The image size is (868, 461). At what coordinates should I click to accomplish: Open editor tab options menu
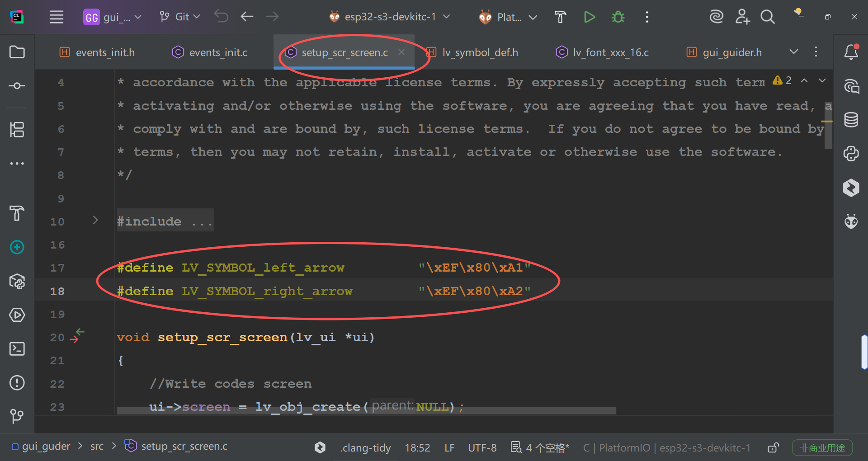816,52
